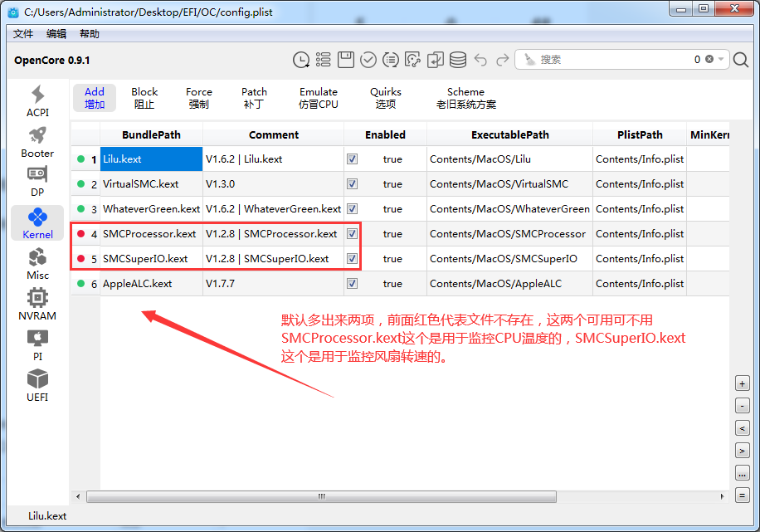Toggle Enabled checkbox for AppleALC.kext
This screenshot has height=532, width=760.
[353, 284]
